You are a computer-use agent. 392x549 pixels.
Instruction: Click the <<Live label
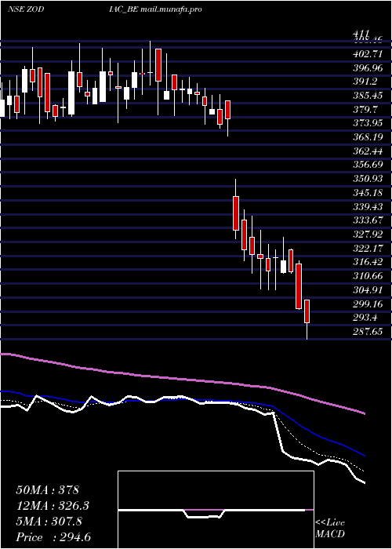coord(330,523)
